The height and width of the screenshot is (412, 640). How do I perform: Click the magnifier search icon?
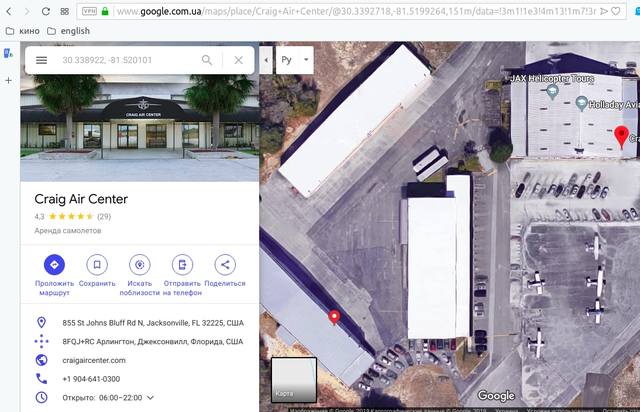(x=207, y=60)
